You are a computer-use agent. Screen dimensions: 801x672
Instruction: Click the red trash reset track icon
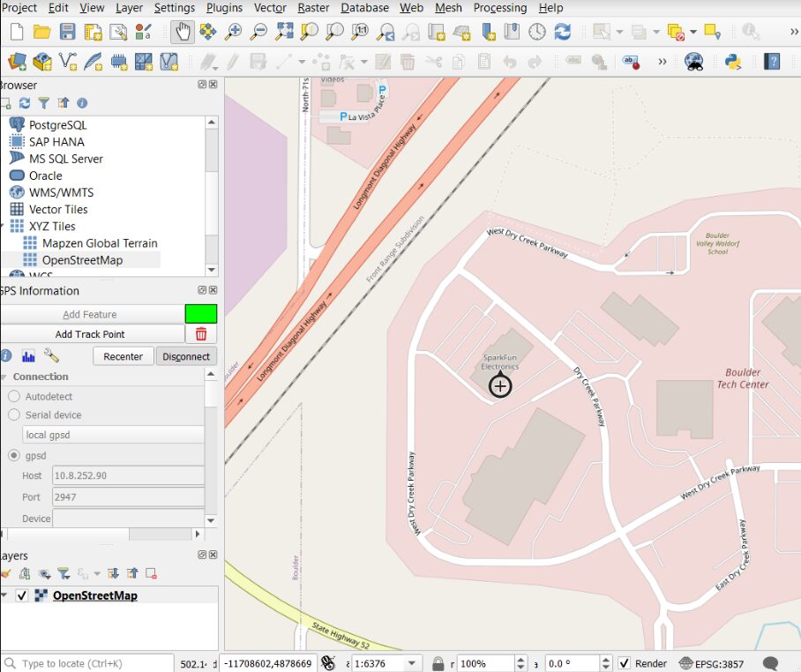(201, 334)
